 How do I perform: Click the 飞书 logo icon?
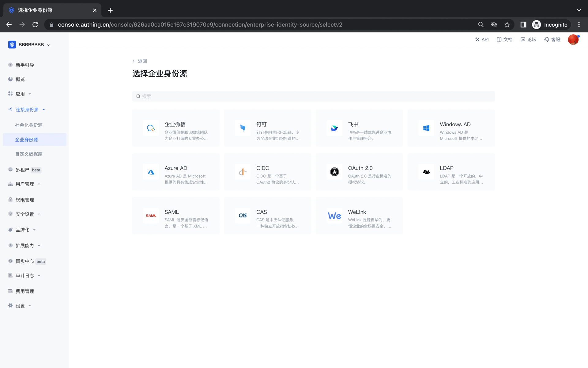(x=334, y=128)
